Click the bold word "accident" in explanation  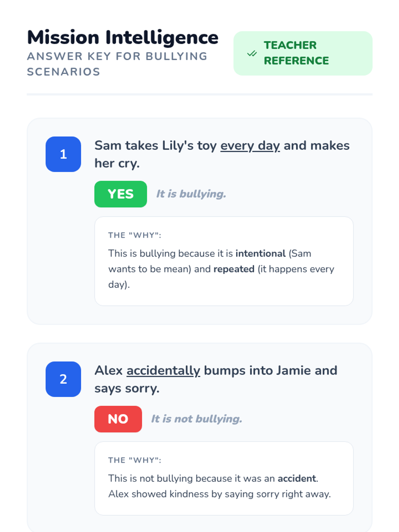(297, 478)
